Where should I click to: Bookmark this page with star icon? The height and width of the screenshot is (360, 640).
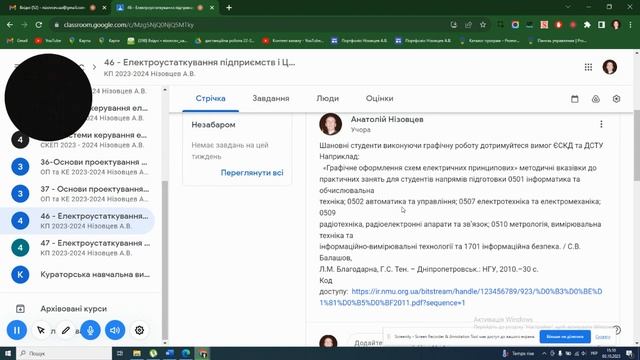pos(483,25)
